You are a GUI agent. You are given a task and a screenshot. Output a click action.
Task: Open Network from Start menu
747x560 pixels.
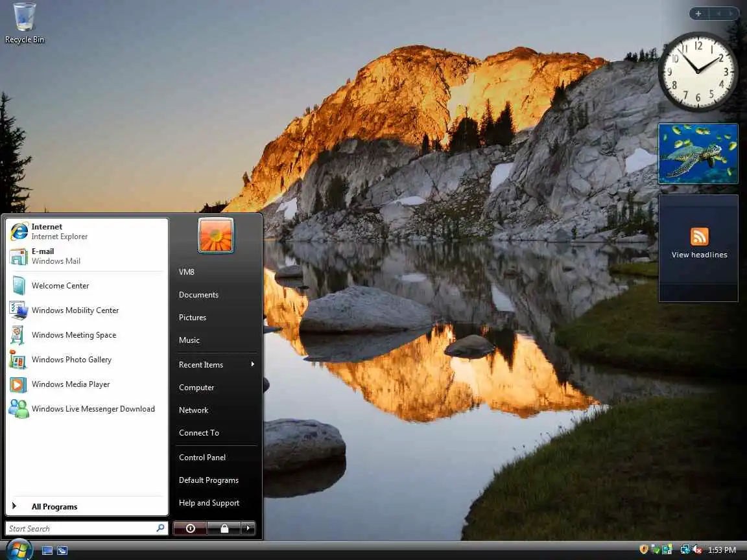[216, 410]
